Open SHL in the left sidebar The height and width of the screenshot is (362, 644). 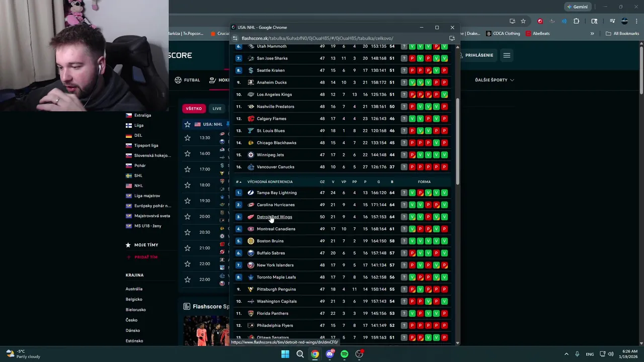click(138, 175)
